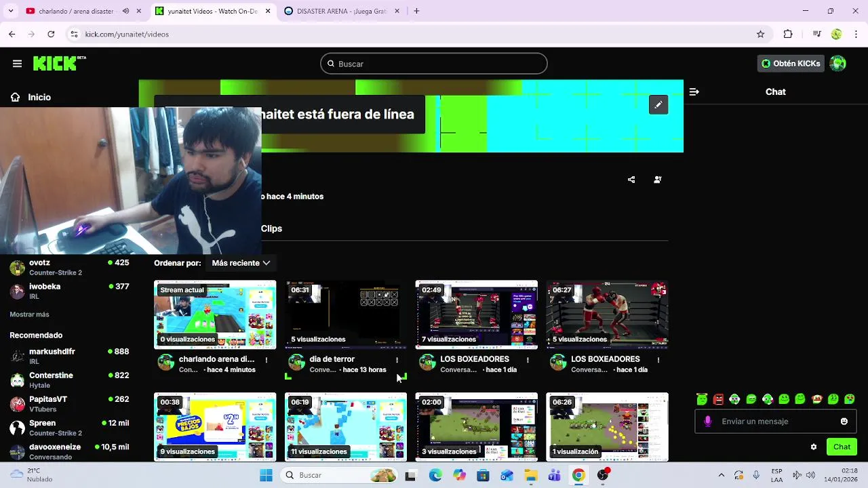Image resolution: width=868 pixels, height=488 pixels.
Task: Open the 06:27 boxing ring thumbnail
Action: [608, 314]
